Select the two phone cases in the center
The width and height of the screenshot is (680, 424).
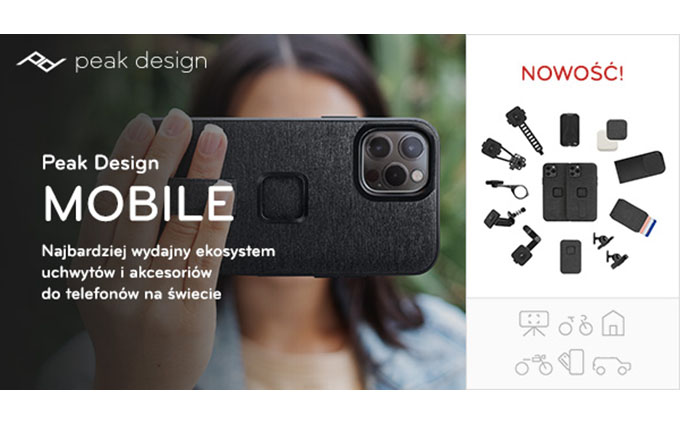coord(570,192)
